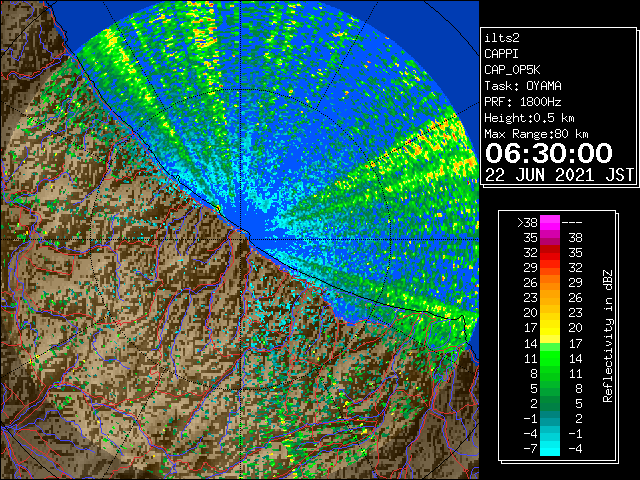Viewport: 640px width, 480px height.
Task: Click the '>38' legend value
Action: 527,223
